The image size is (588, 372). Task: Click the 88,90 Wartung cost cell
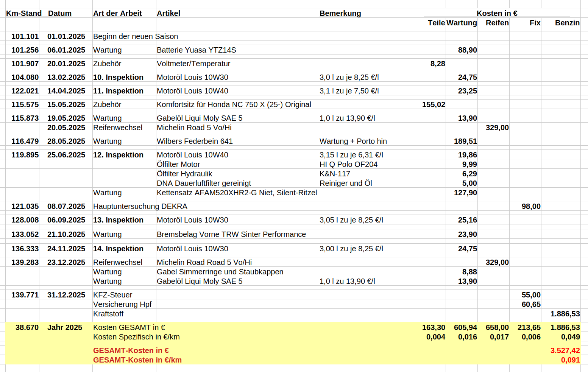pyautogui.click(x=467, y=50)
